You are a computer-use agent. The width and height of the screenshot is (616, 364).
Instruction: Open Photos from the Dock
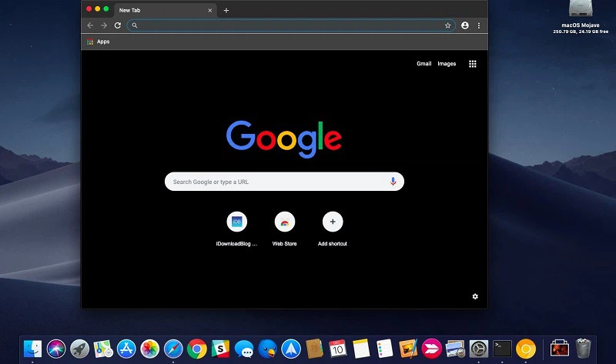[150, 349]
